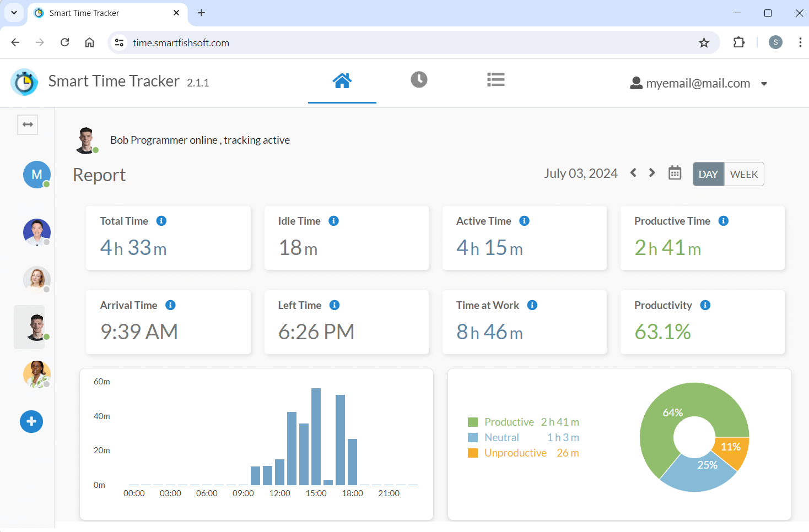
Task: Collapse the sidebar with the double-arrow button
Action: [x=28, y=124]
